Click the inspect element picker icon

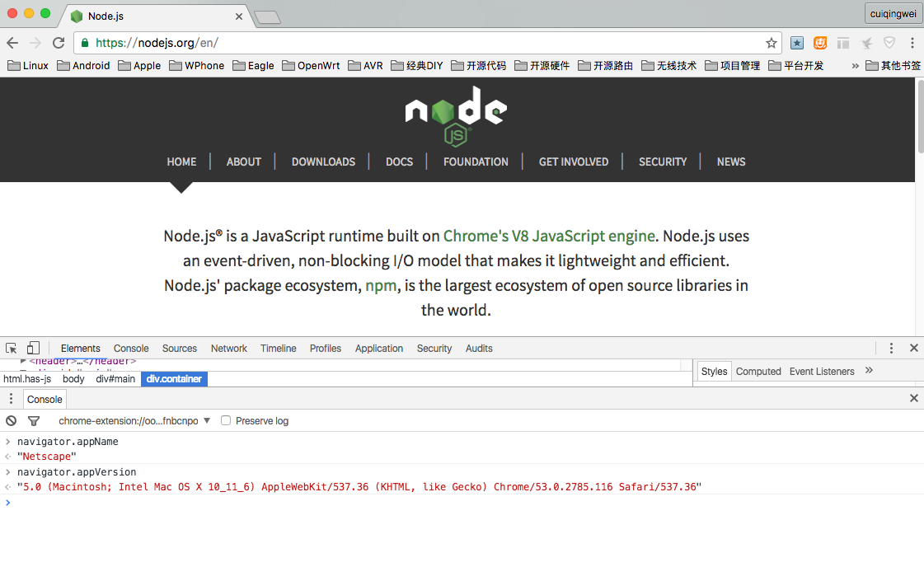click(12, 348)
